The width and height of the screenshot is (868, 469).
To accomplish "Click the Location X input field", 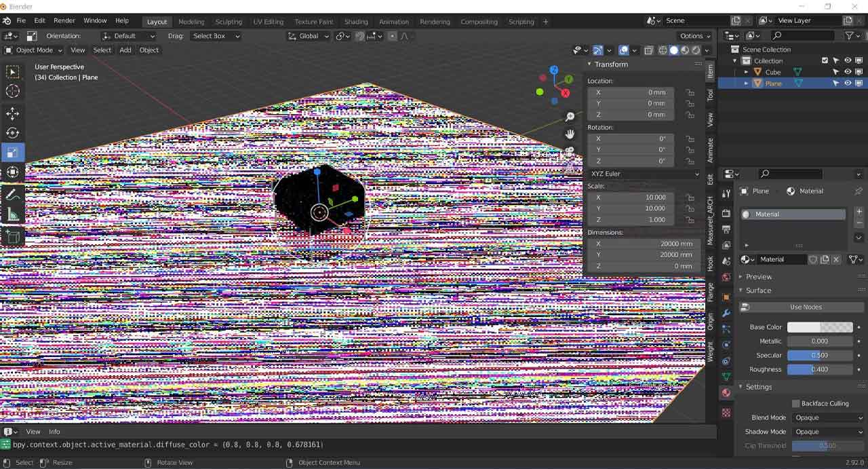I will (x=631, y=92).
